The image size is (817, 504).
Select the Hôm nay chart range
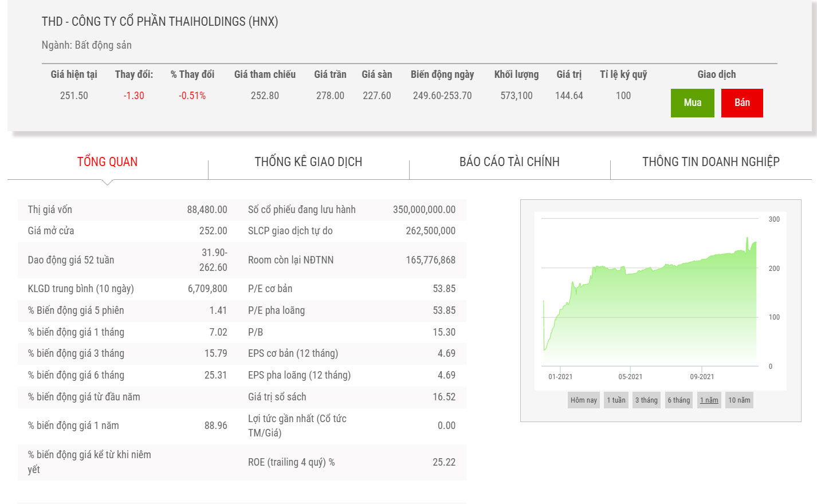[x=583, y=400]
